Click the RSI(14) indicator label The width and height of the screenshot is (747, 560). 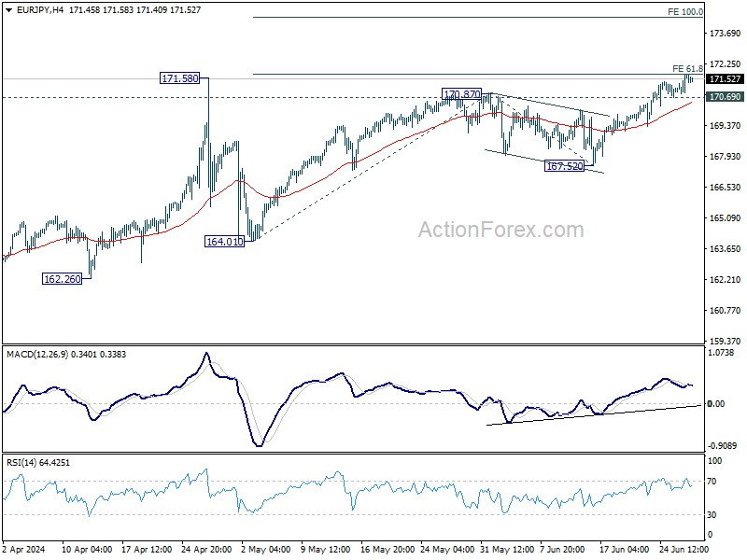click(21, 462)
